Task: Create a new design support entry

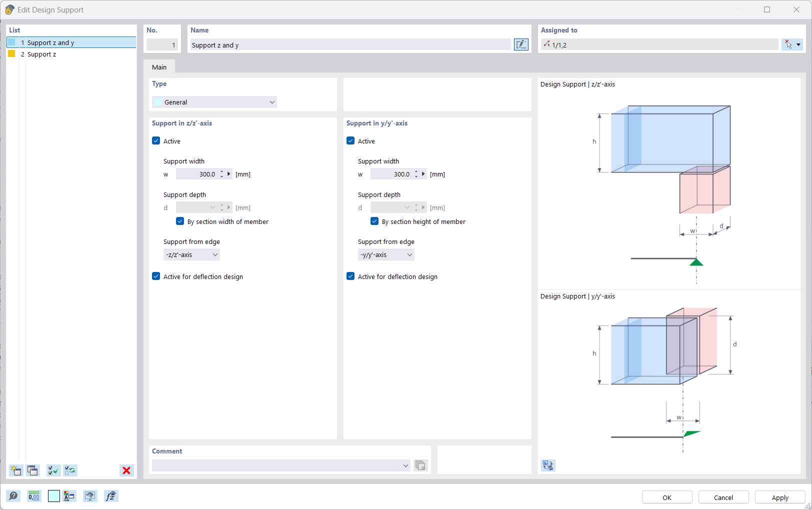Action: [x=15, y=470]
